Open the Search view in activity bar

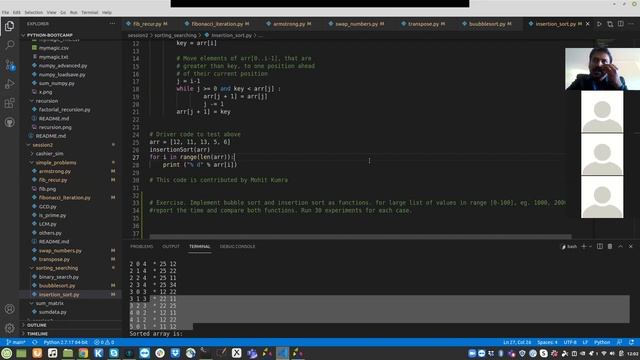pyautogui.click(x=9, y=45)
